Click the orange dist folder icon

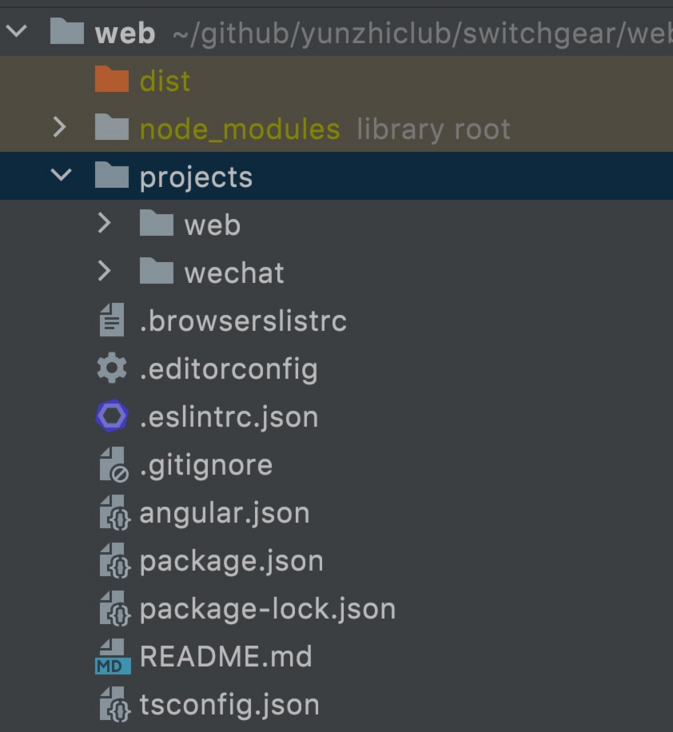click(x=112, y=80)
